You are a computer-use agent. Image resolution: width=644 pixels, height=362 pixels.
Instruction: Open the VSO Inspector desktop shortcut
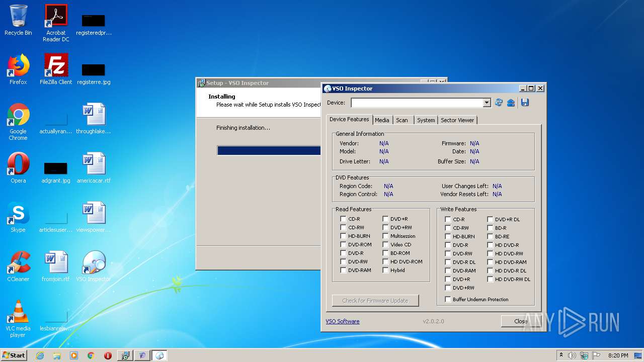click(94, 266)
